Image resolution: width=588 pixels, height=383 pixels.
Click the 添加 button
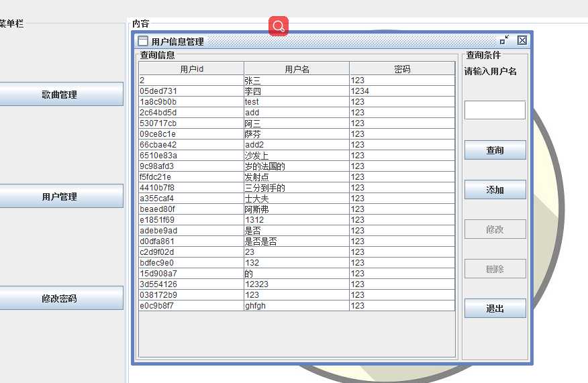pos(495,190)
